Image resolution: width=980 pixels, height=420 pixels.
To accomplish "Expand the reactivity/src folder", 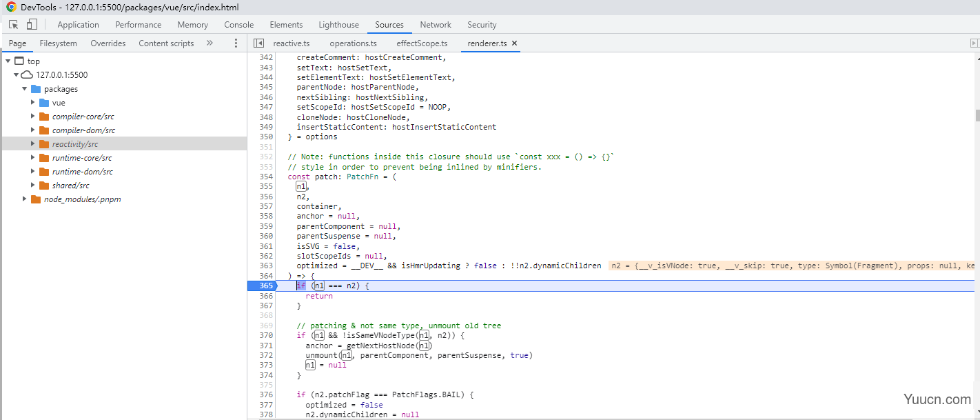I will coord(32,143).
